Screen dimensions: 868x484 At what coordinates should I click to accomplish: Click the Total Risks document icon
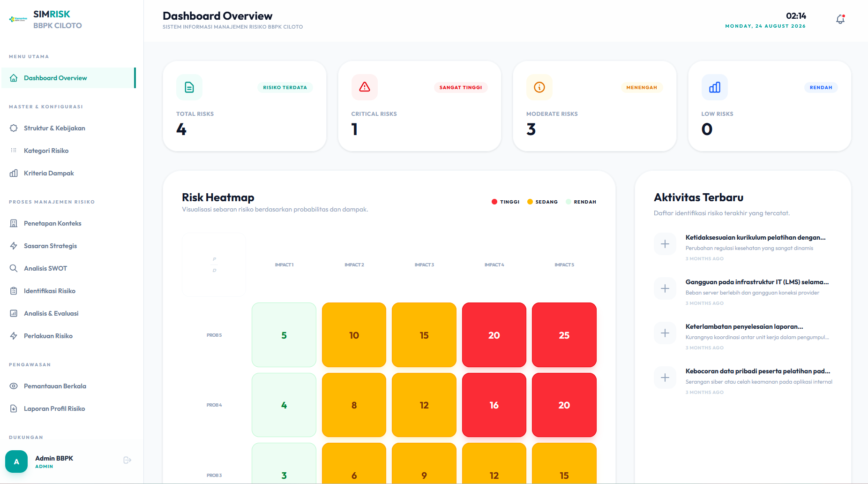click(189, 87)
